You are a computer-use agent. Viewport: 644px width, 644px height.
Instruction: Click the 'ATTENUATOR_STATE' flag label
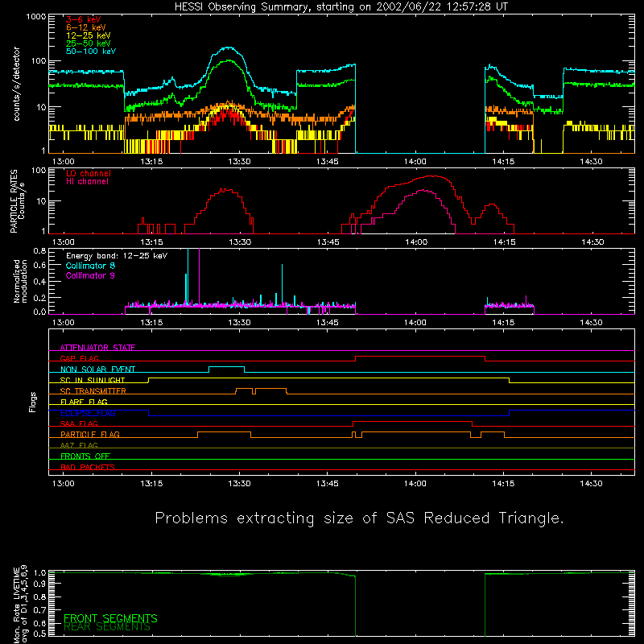tap(97, 348)
